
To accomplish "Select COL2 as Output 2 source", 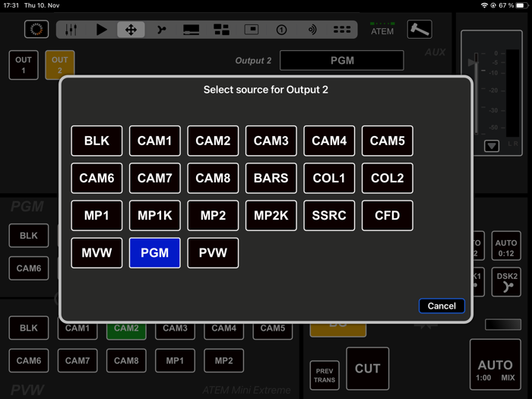I will pos(388,178).
